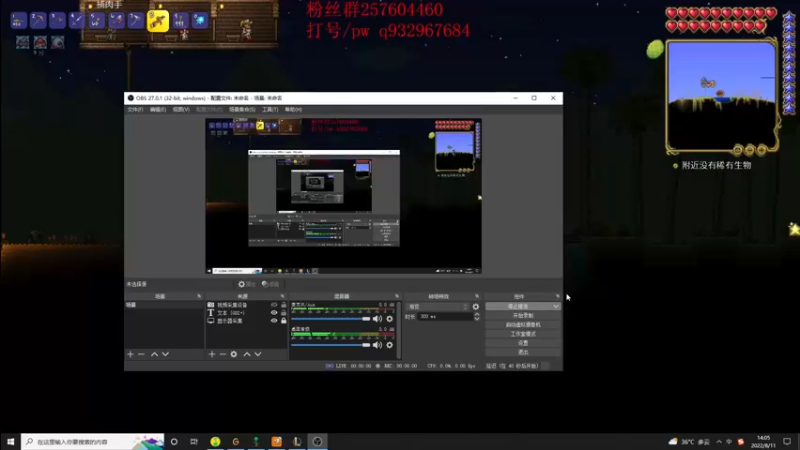
Task: Open microphone/Aux audio settings gear
Action: click(390, 319)
